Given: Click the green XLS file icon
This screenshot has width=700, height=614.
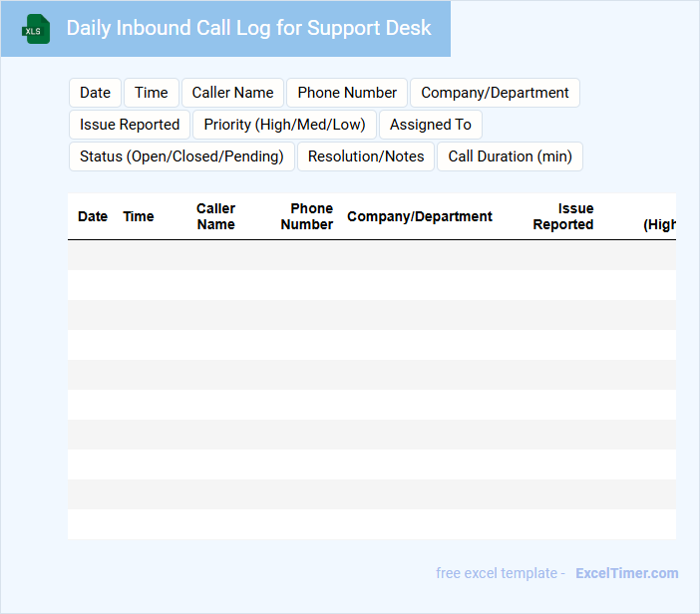Looking at the screenshot, I should tap(37, 29).
